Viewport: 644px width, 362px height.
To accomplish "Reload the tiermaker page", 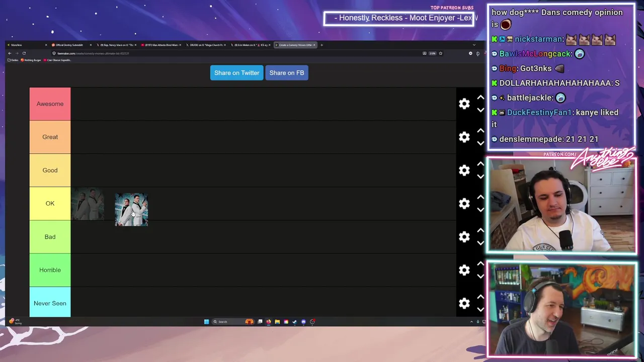I will pyautogui.click(x=24, y=53).
